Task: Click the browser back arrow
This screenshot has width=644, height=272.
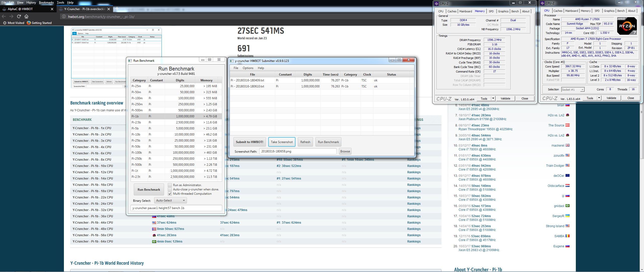Action: [x=4, y=16]
